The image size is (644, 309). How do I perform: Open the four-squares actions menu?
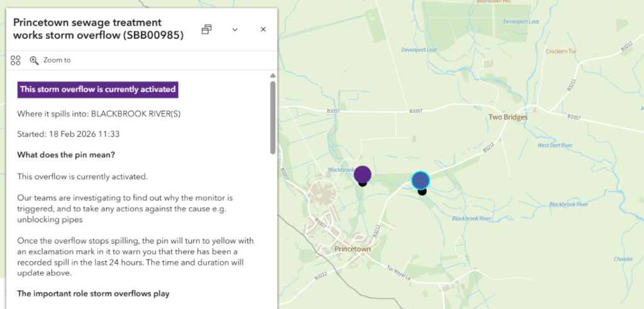(x=16, y=60)
